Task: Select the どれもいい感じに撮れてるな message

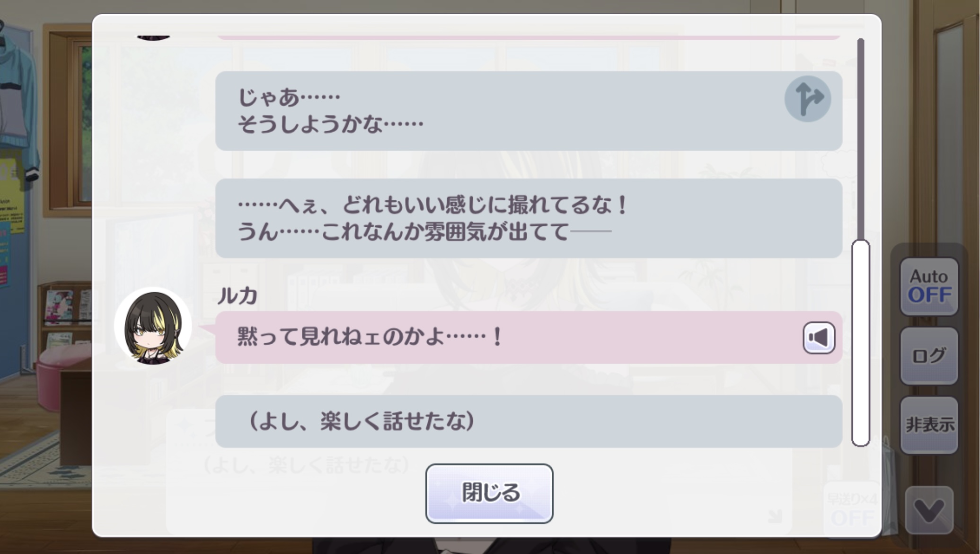Action: click(529, 218)
